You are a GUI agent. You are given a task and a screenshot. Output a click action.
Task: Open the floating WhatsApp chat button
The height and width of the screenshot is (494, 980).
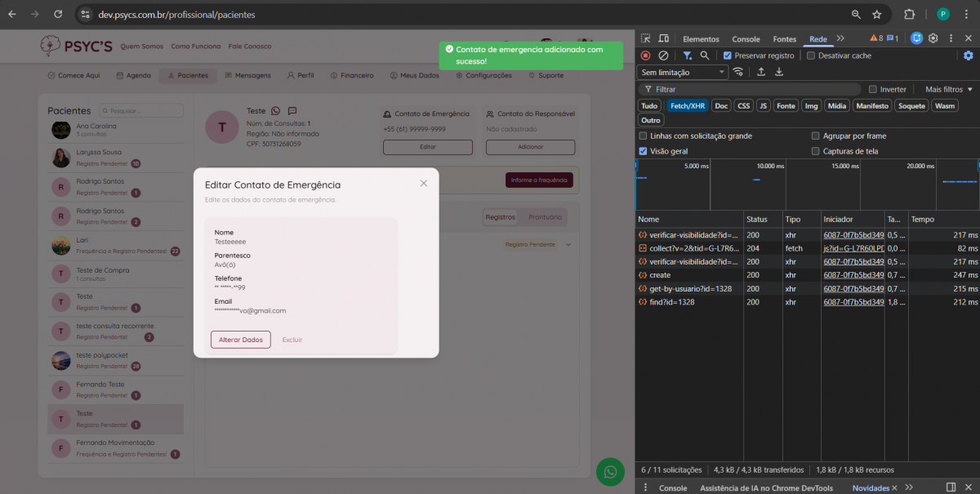pyautogui.click(x=610, y=471)
